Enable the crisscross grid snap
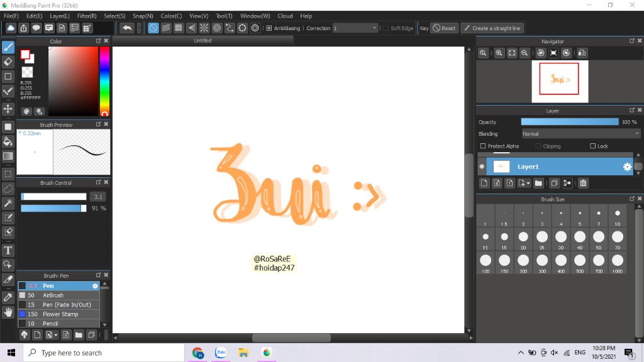The image size is (644, 362). click(179, 28)
